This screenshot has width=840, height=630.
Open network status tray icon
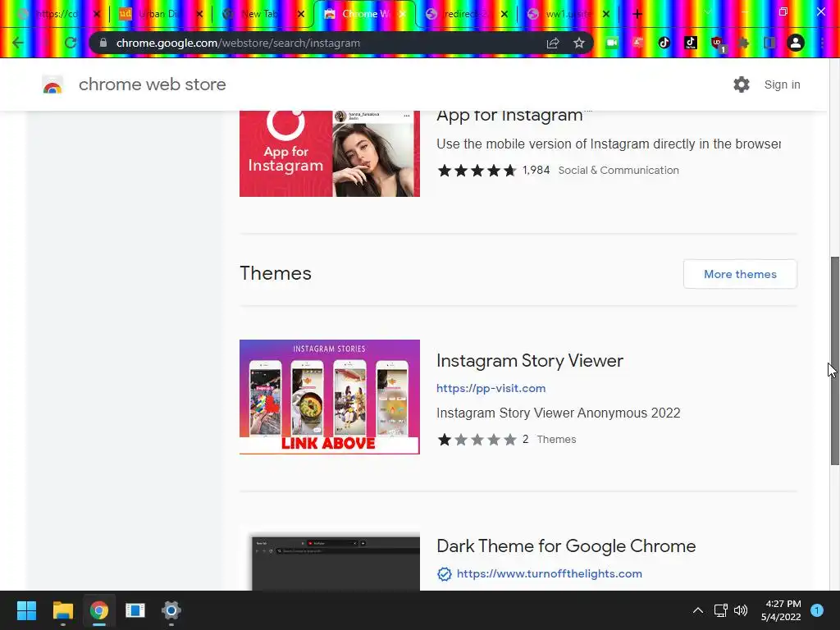click(x=720, y=610)
